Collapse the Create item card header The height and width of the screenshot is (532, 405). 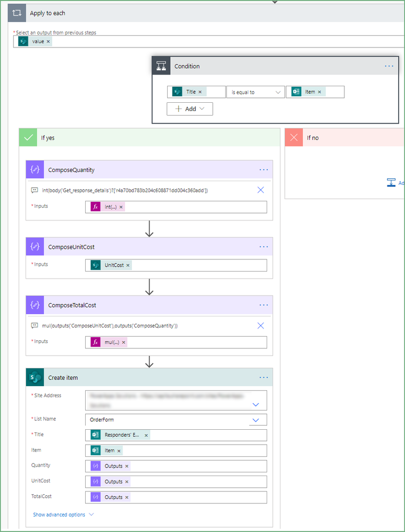[149, 377]
